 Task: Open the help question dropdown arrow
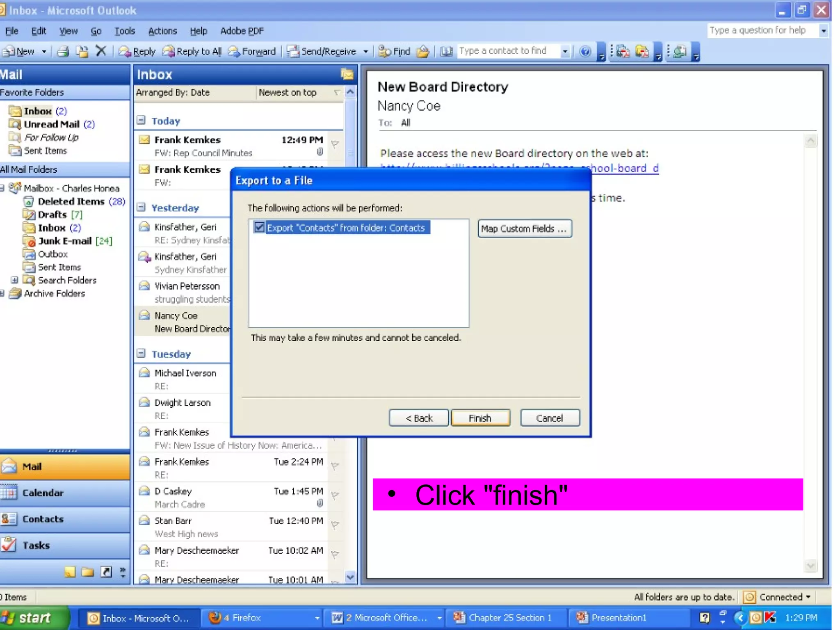(x=823, y=31)
